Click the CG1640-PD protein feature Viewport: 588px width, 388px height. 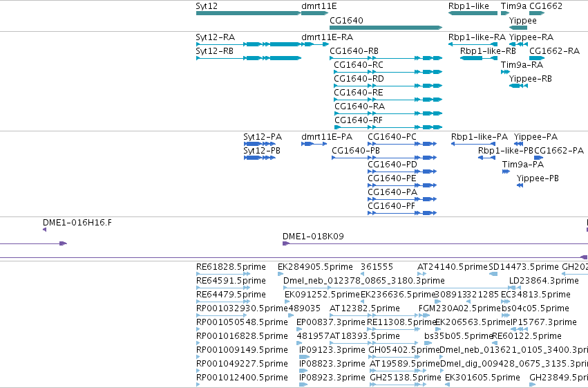pyautogui.click(x=402, y=172)
